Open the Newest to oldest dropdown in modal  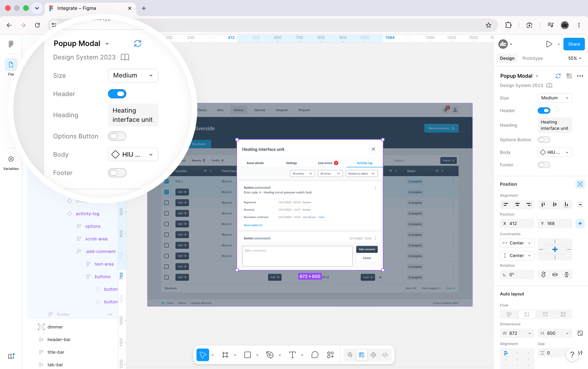click(x=362, y=173)
